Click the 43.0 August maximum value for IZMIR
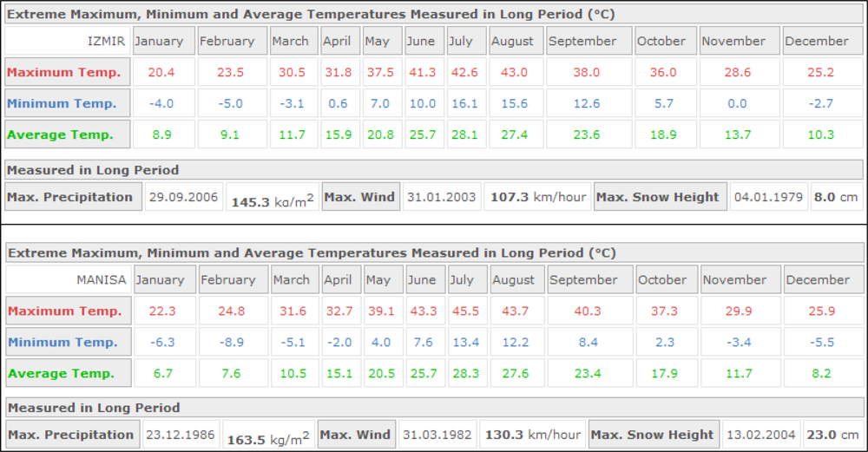The height and width of the screenshot is (452, 868). [514, 72]
